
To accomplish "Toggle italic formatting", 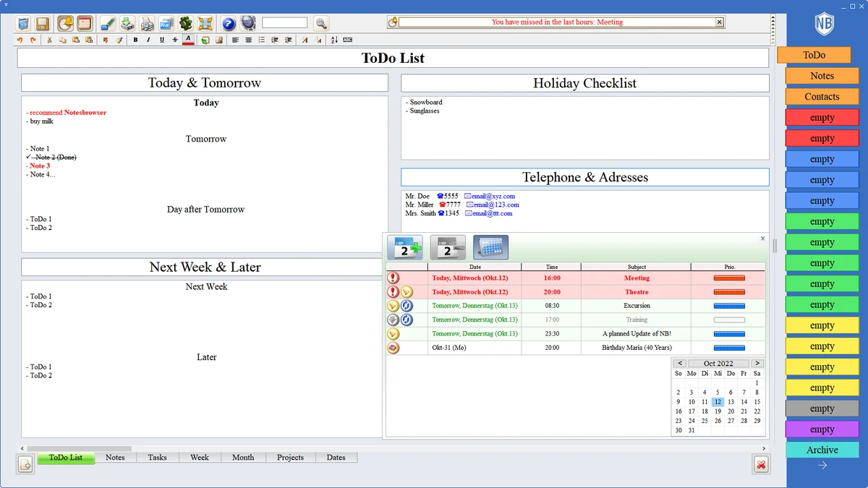I will point(148,40).
